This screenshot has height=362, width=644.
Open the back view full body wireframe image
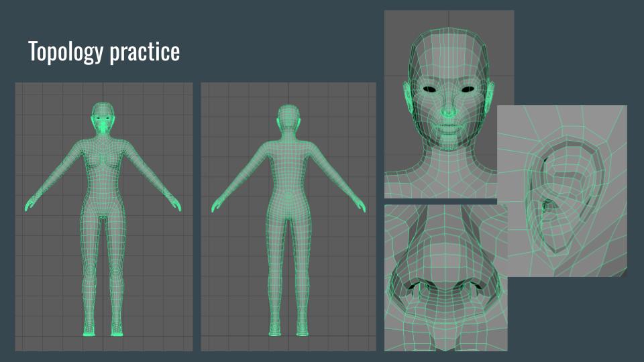pyautogui.click(x=288, y=217)
